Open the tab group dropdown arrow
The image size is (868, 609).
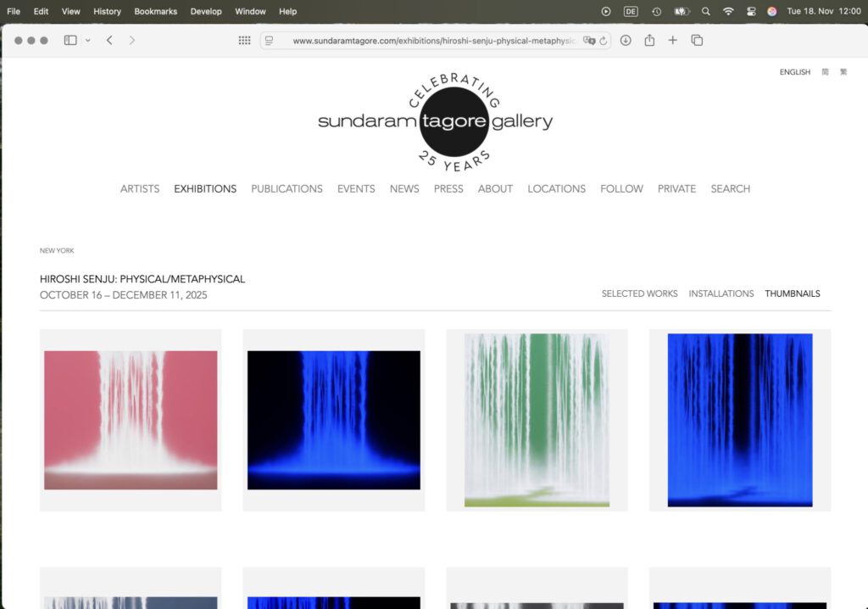(x=87, y=41)
